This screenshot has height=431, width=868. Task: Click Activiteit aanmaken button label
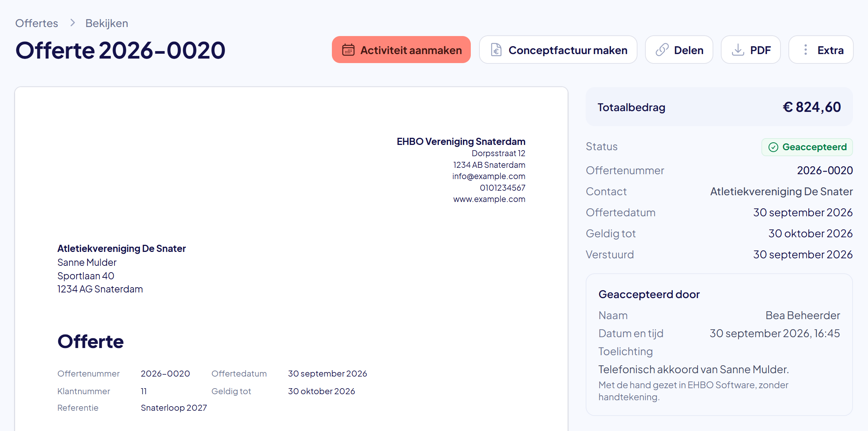coord(411,50)
